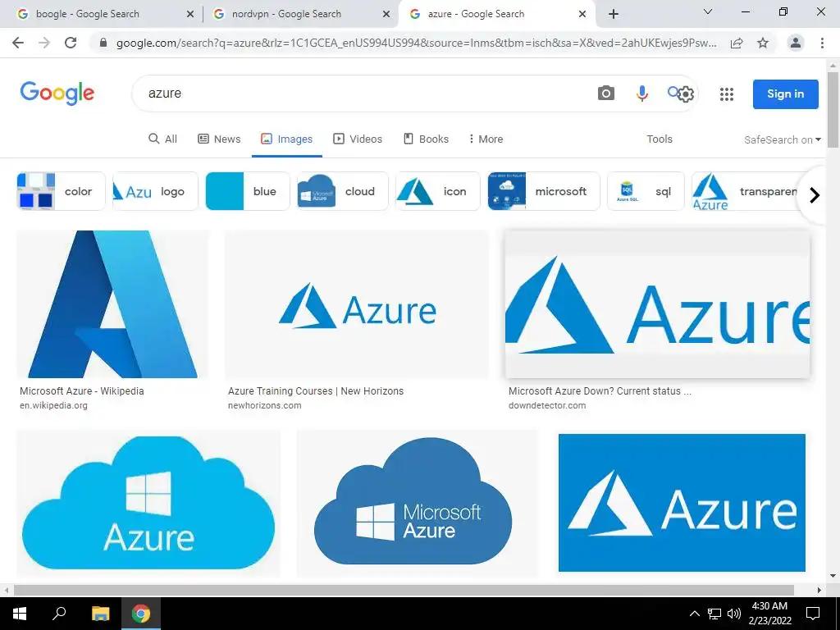Close the azure search tab

[582, 15]
